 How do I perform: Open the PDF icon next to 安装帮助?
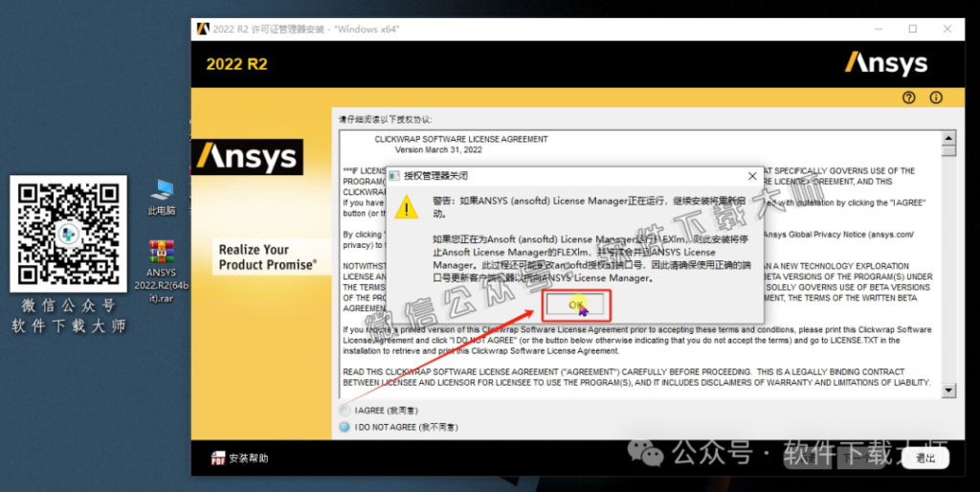point(217,458)
